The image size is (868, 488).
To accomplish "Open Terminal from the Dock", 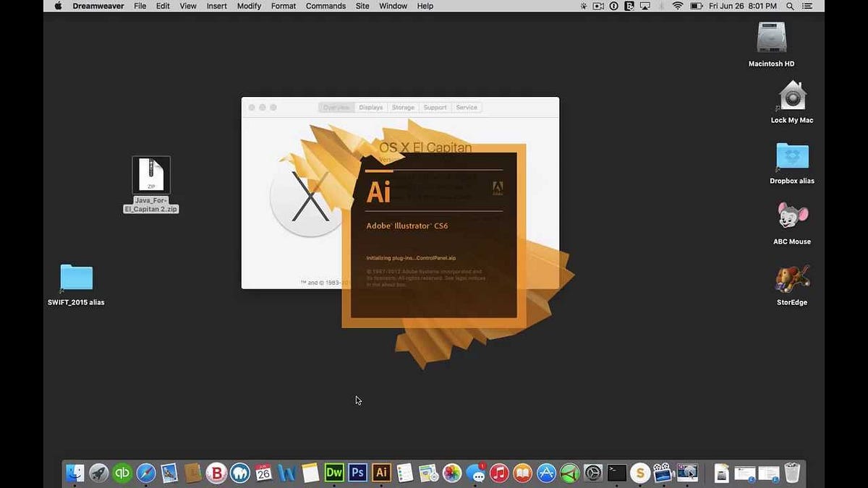I will (x=616, y=473).
